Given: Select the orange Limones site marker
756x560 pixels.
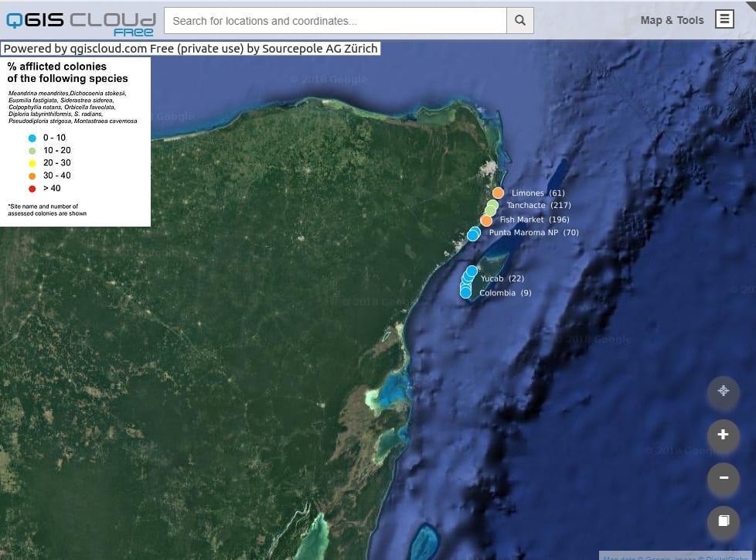Looking at the screenshot, I should pyautogui.click(x=498, y=193).
